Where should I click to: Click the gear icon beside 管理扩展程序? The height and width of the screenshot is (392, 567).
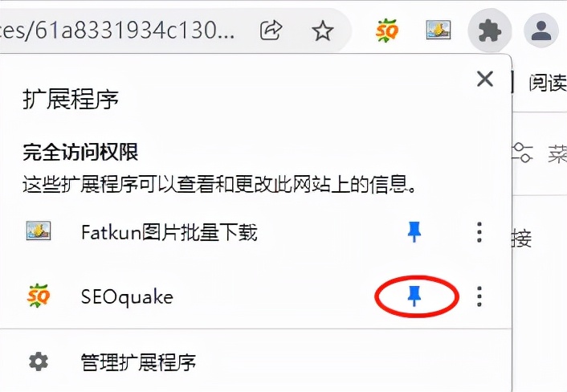[x=39, y=361]
